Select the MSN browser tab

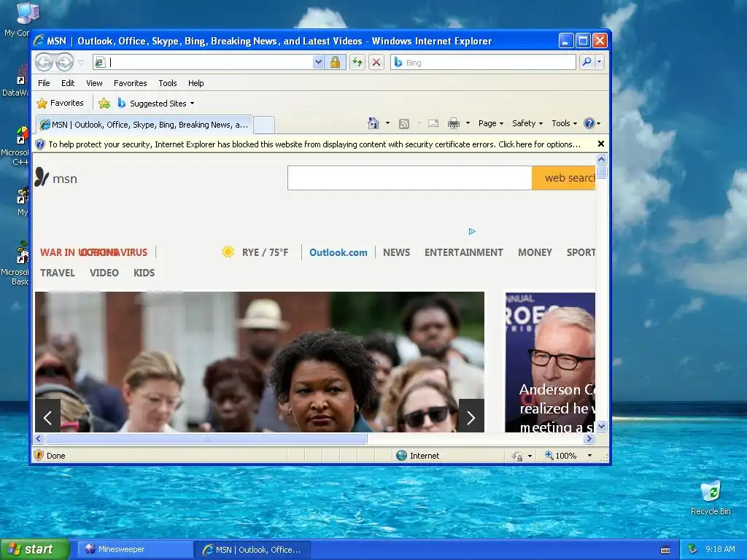(x=145, y=125)
